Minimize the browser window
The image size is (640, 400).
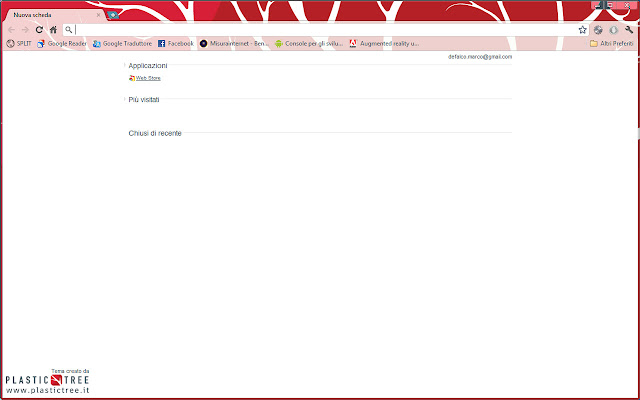598,5
